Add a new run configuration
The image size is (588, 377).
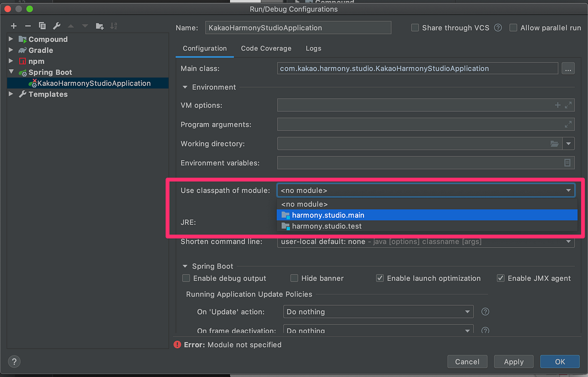[13, 25]
